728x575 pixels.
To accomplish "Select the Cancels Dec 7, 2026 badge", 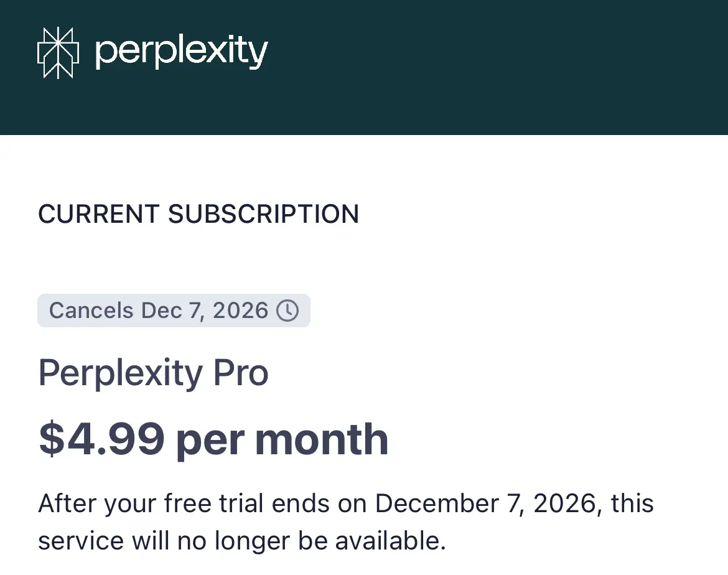I will pyautogui.click(x=174, y=311).
